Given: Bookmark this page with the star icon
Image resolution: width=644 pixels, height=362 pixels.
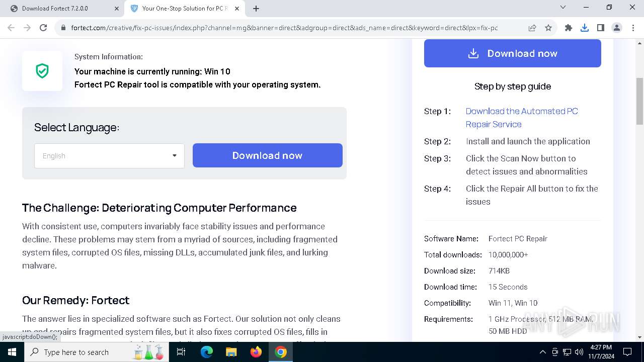Looking at the screenshot, I should pyautogui.click(x=548, y=28).
